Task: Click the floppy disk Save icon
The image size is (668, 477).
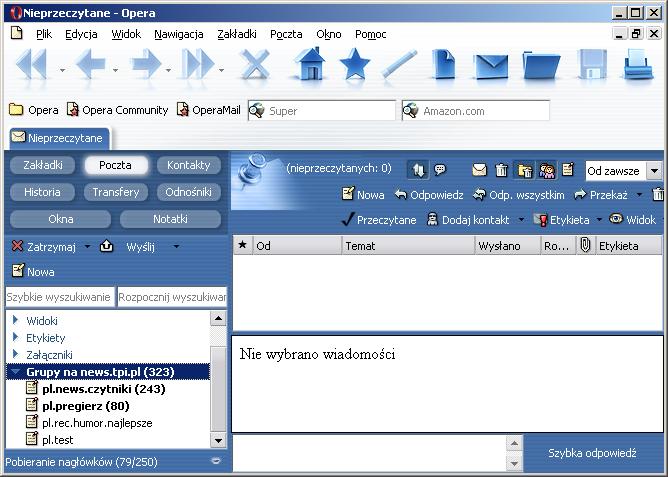Action: (592, 66)
